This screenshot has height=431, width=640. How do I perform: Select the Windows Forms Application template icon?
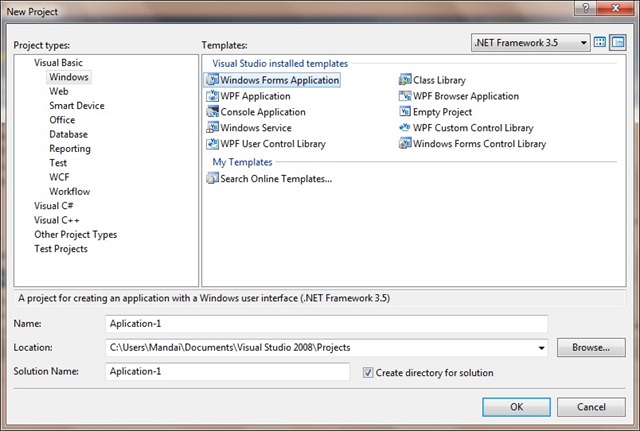pos(212,80)
